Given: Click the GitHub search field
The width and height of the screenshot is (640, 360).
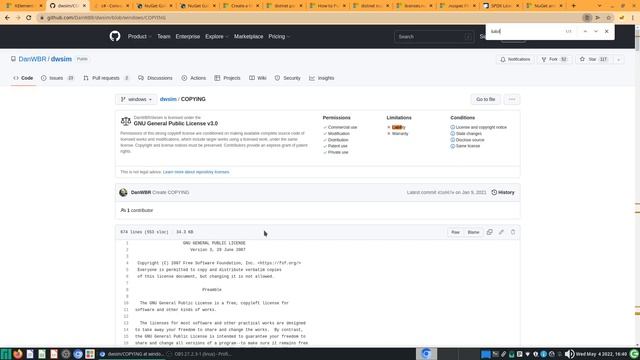Looking at the screenshot, I should pyautogui.click(x=433, y=37).
